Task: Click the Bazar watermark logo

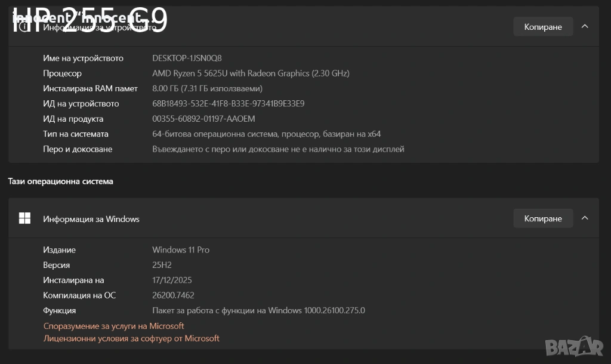Action: pos(583,345)
